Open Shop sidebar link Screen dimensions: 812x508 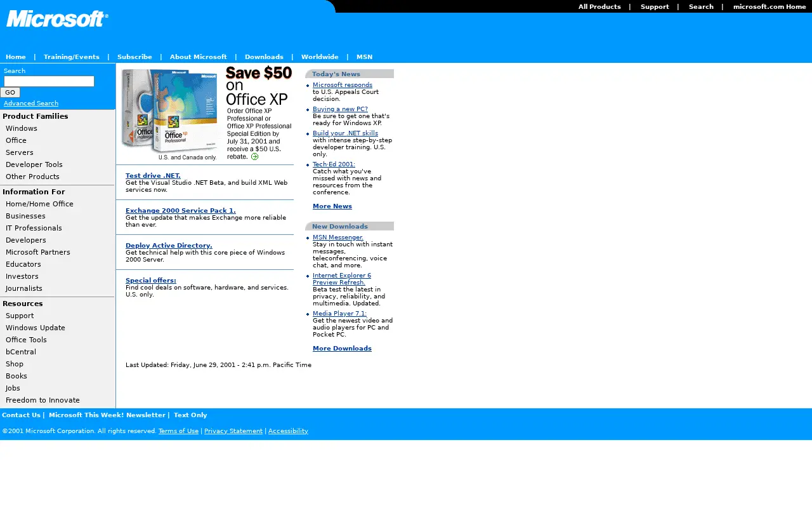(x=15, y=364)
